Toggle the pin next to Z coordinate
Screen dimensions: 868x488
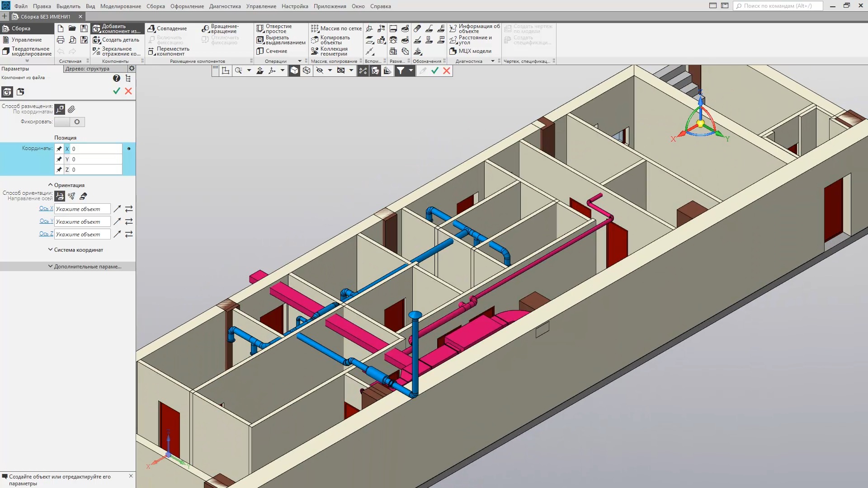click(x=59, y=170)
